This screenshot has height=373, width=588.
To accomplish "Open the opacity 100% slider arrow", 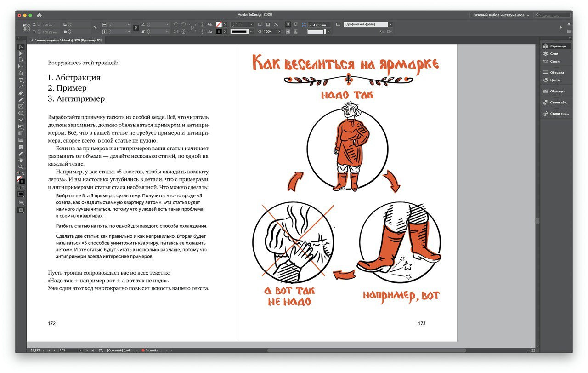I will tap(280, 32).
